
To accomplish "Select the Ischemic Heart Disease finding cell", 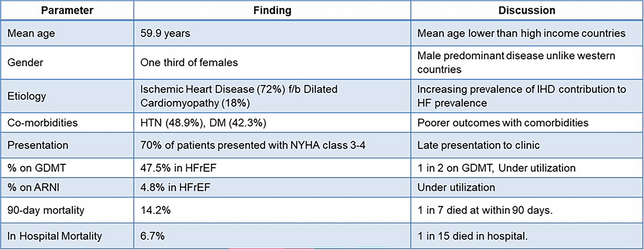I will point(239,96).
